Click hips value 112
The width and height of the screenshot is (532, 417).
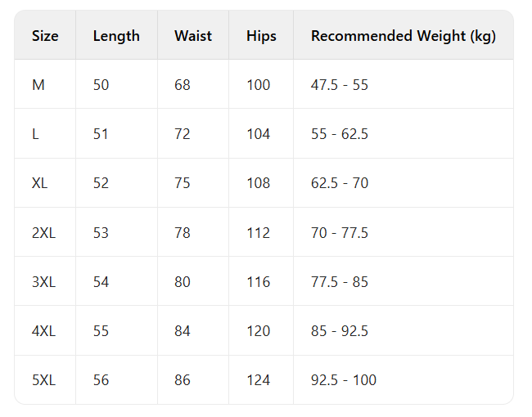coord(258,233)
